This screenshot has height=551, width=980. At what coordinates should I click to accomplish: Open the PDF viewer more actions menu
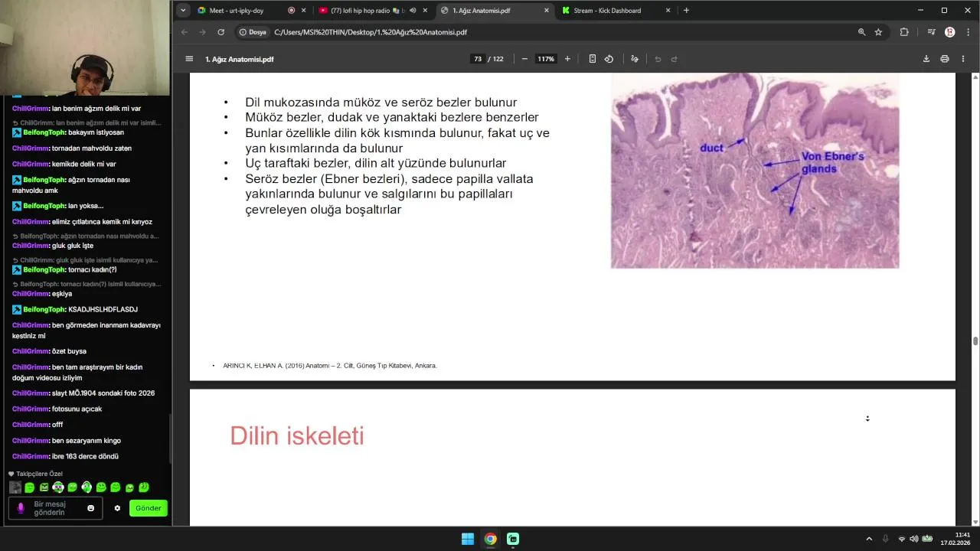tap(964, 59)
